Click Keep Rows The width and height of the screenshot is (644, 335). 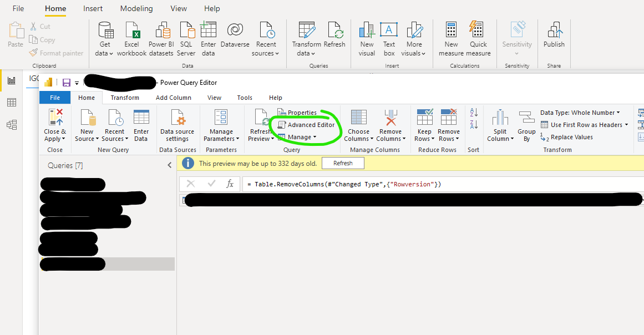point(424,125)
